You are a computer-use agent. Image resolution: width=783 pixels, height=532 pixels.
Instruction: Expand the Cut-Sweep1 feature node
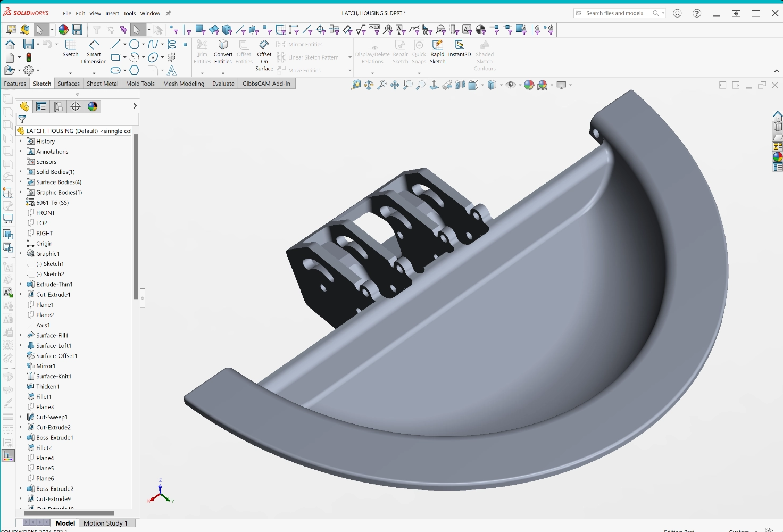[21, 417]
